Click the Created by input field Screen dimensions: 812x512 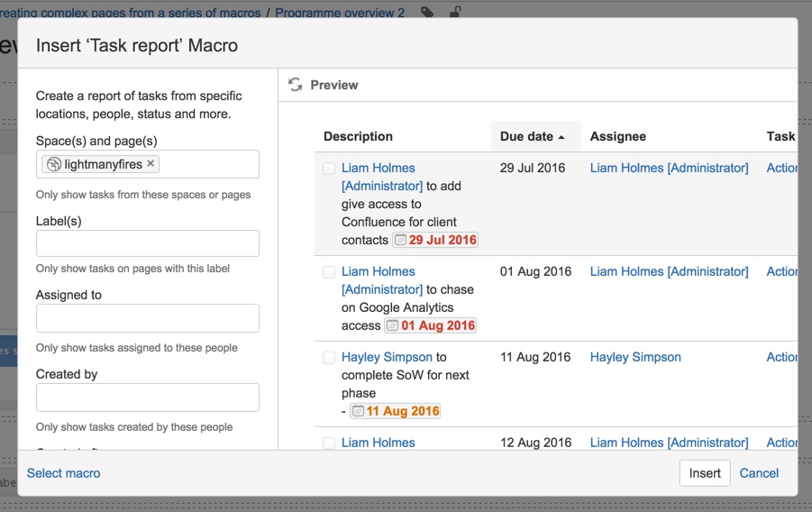point(148,398)
